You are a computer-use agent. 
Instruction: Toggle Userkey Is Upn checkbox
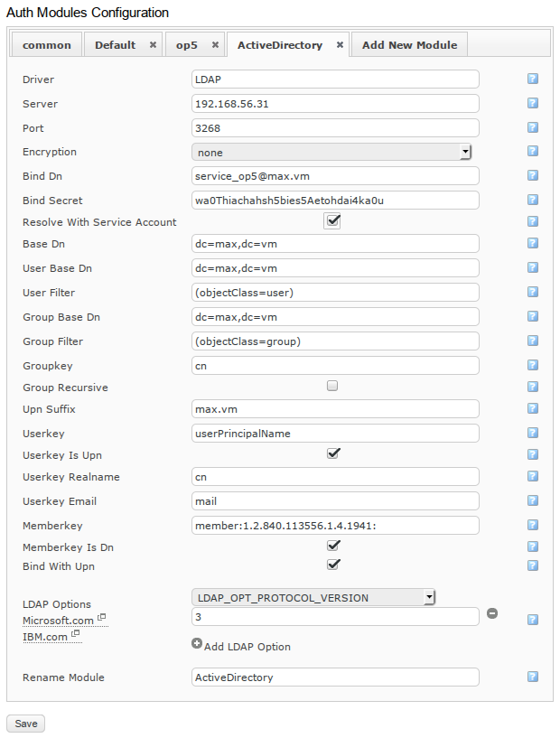click(333, 453)
